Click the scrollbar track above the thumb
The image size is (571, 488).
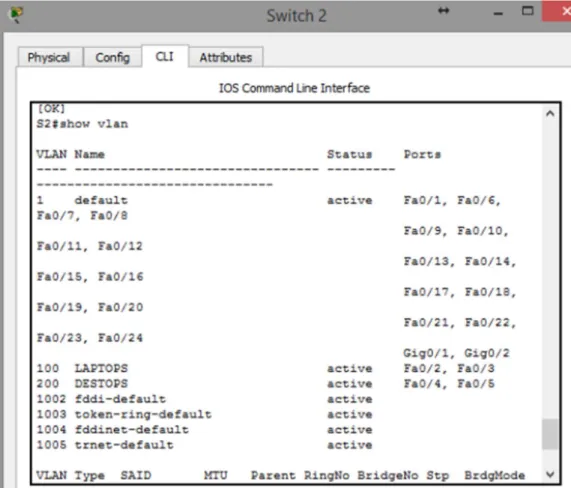point(550,269)
